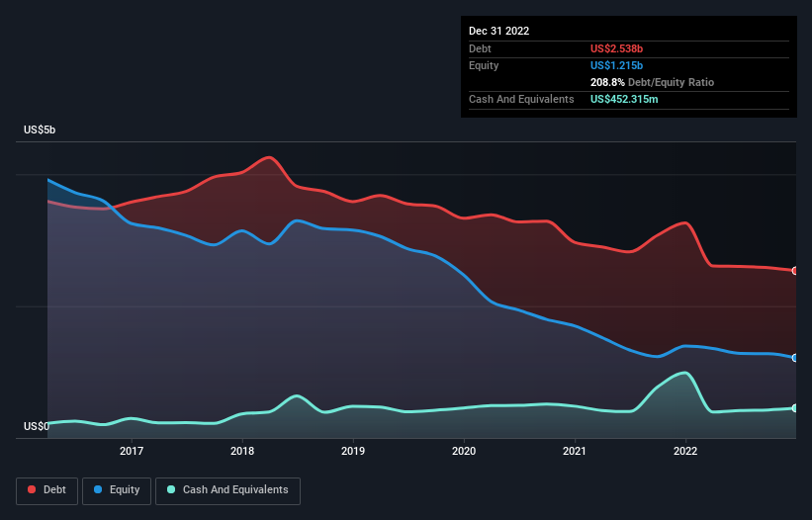Click the US$452.315m cash value

pos(624,99)
